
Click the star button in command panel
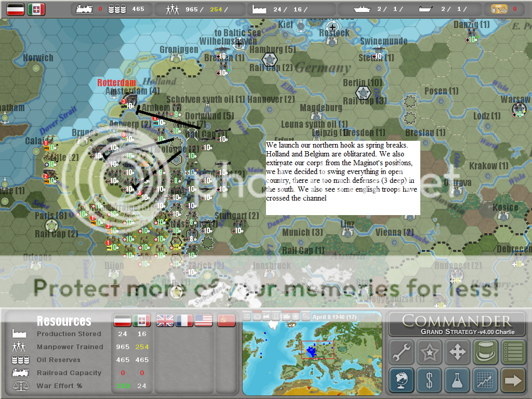point(430,353)
